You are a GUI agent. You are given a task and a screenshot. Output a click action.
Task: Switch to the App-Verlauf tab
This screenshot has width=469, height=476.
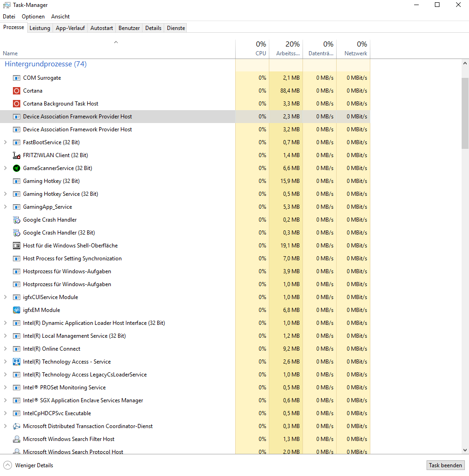point(70,28)
